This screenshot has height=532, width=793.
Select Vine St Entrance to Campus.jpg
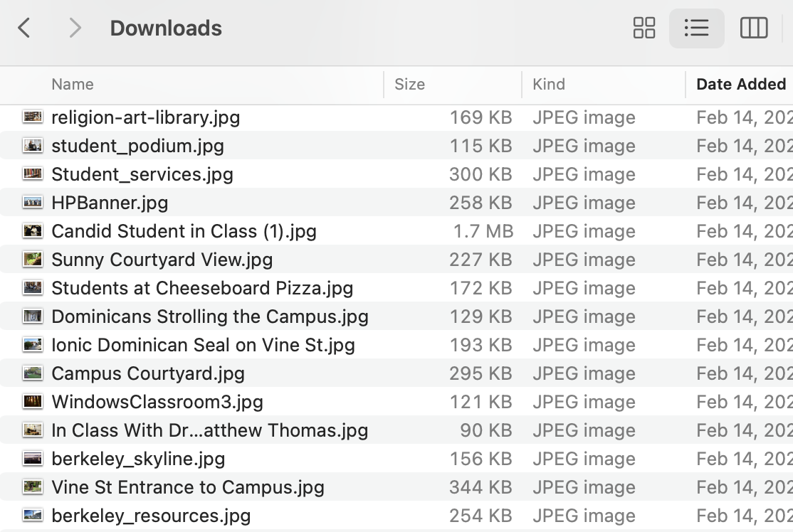click(x=188, y=487)
